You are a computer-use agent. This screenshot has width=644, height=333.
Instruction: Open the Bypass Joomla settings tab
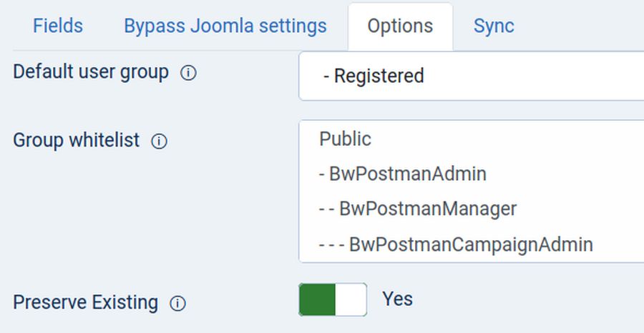coord(225,26)
